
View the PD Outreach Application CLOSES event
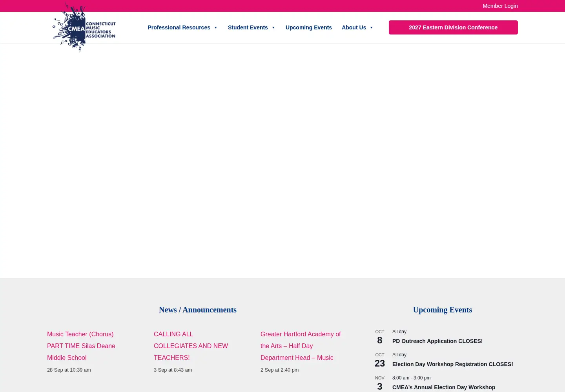(437, 341)
